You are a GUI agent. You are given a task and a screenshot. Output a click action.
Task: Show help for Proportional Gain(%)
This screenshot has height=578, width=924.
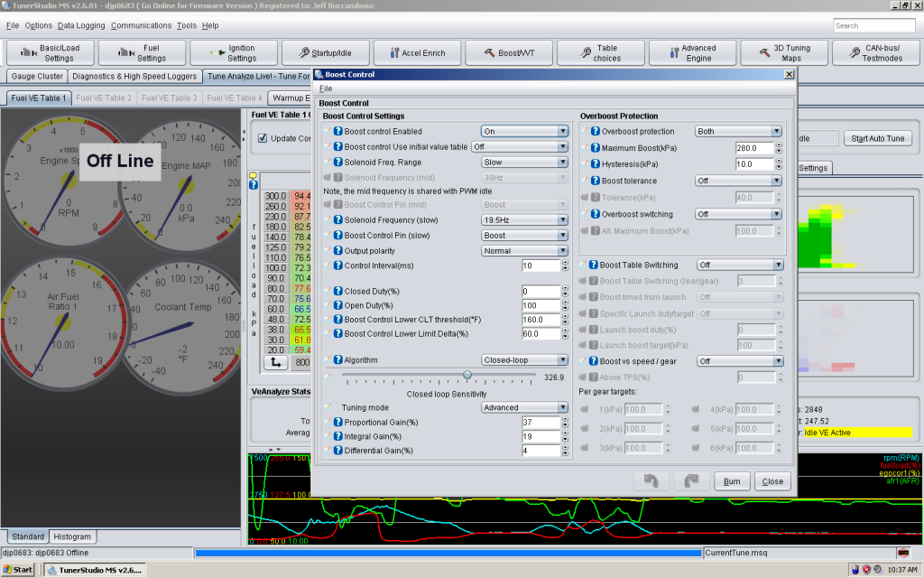[337, 423]
